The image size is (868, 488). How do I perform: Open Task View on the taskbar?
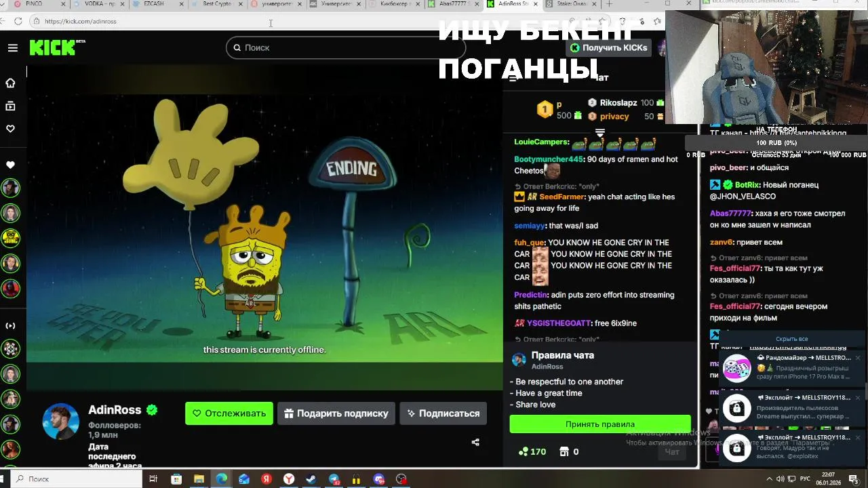(153, 479)
